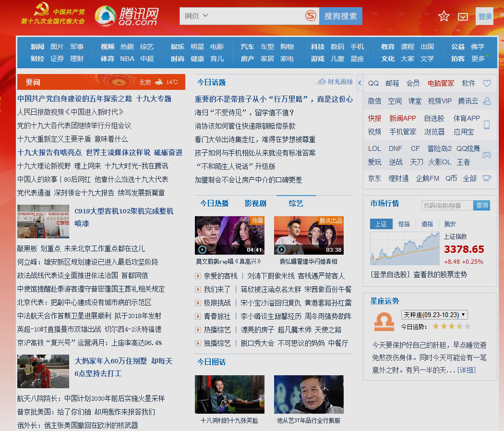Open the 电脑管家 link
Screen dimensions: 504x431
441,83
